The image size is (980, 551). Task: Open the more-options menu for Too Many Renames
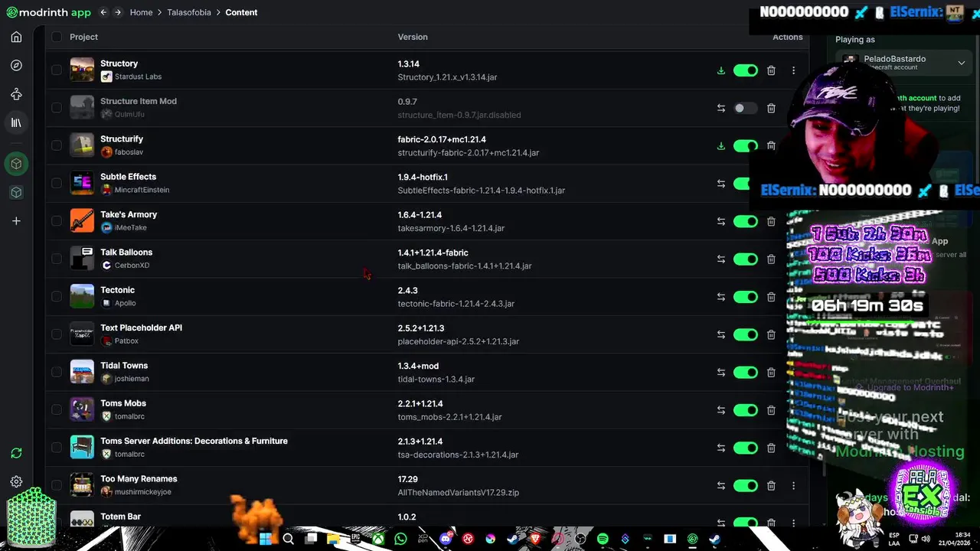(793, 485)
